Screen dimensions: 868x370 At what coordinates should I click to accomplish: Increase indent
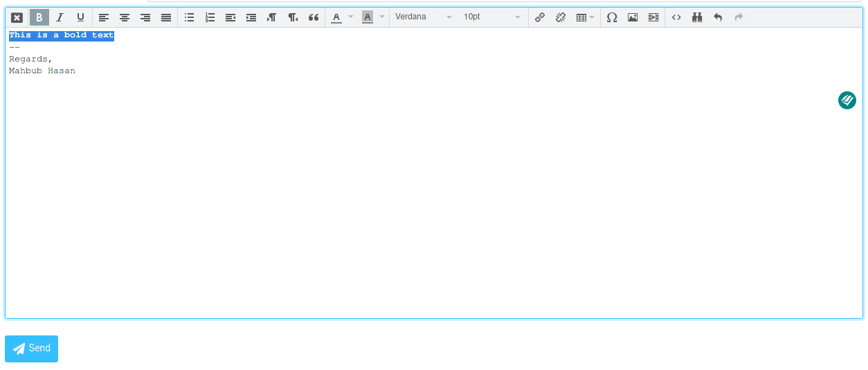[x=251, y=17]
